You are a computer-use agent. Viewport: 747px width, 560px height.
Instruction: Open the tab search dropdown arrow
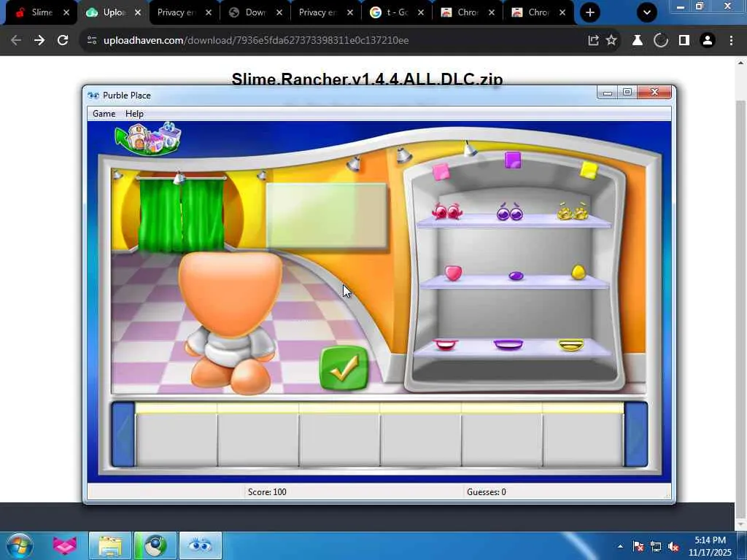(647, 12)
